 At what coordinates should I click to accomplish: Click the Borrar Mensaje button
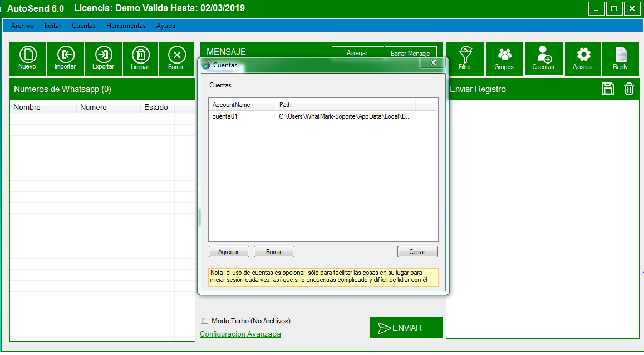(410, 52)
